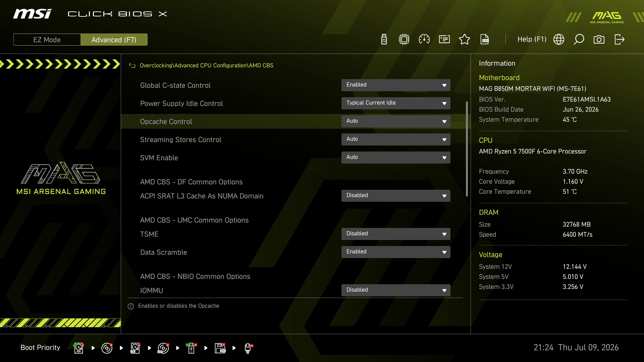Click the exit door arrow icon
The width and height of the screenshot is (644, 362).
point(620,40)
